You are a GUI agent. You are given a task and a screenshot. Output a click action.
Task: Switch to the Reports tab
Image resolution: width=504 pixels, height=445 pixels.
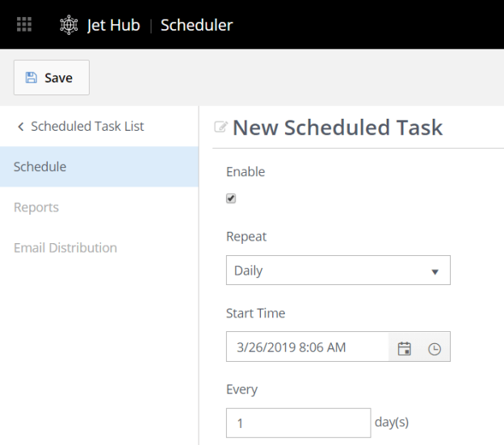36,208
